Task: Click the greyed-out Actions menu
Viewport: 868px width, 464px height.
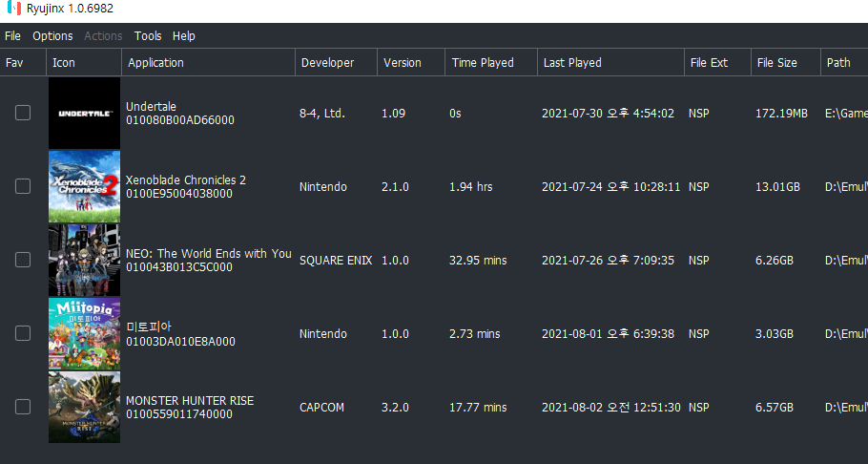Action: click(103, 36)
